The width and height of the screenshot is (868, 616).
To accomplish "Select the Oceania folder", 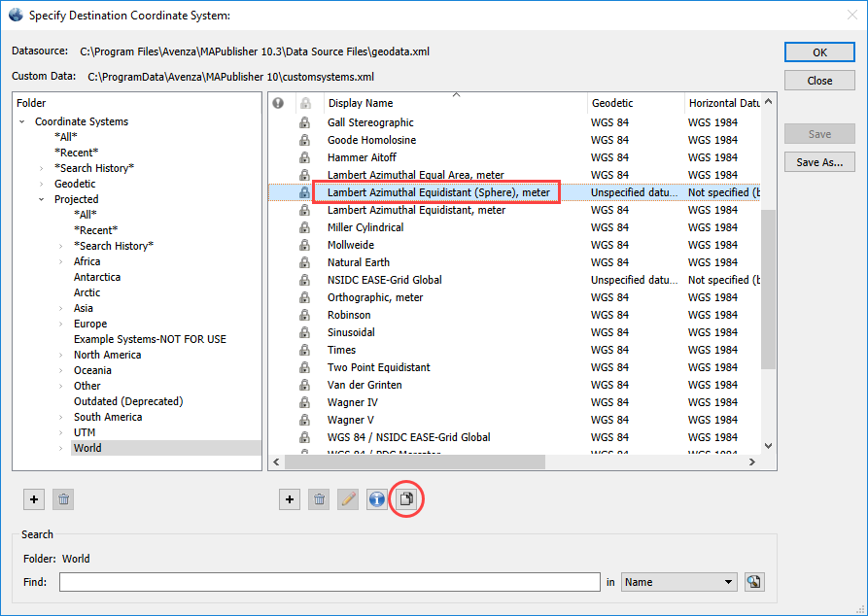I will [x=92, y=370].
